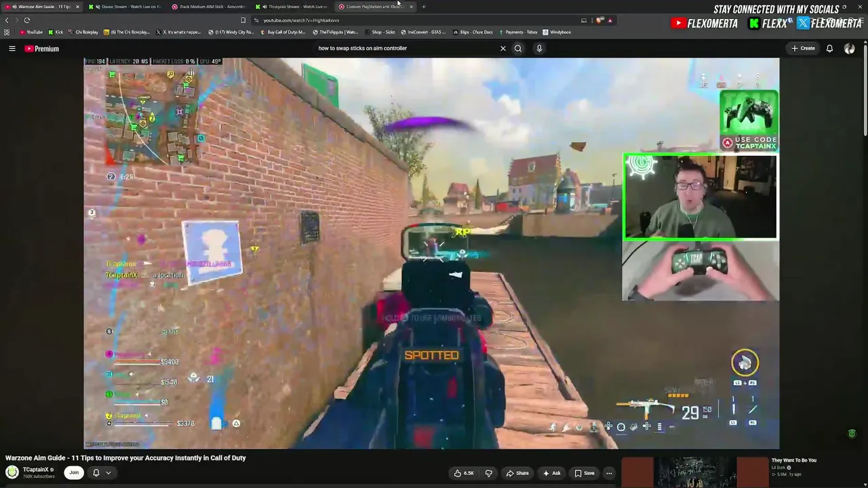Open the 'They Want To Be You' title link
The height and width of the screenshot is (488, 868).
coord(794,460)
